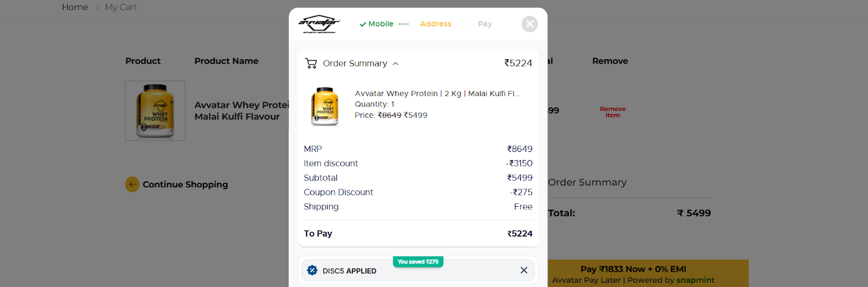The image size is (868, 287).
Task: Select the Pay checkout step
Action: pyautogui.click(x=484, y=24)
